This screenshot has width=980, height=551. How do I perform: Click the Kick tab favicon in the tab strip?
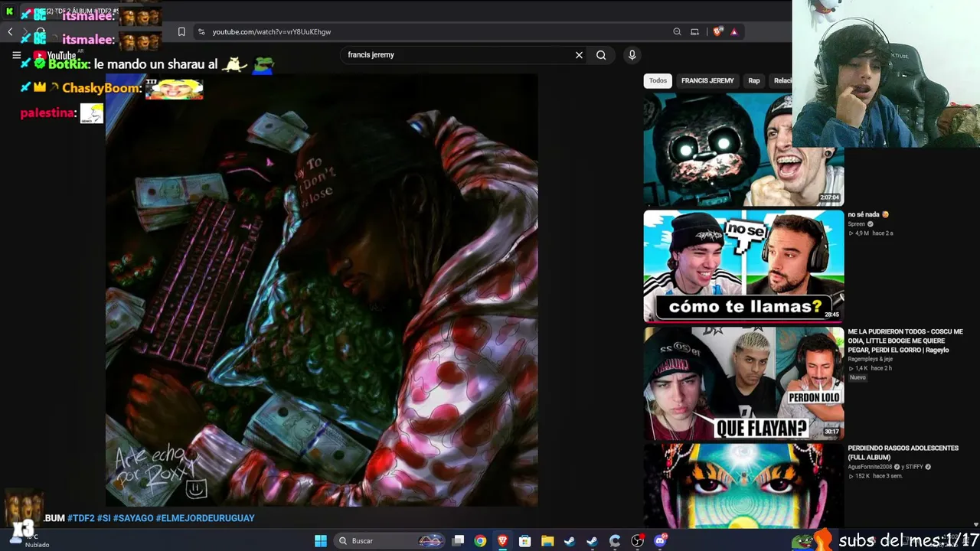[10, 11]
